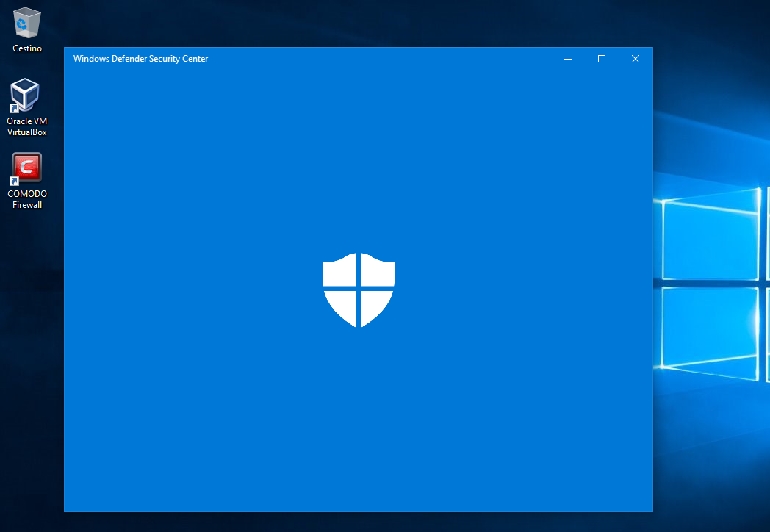Click the Oracle VM VirtualBox cube icon
Screen dimensions: 770x532
coord(26,96)
